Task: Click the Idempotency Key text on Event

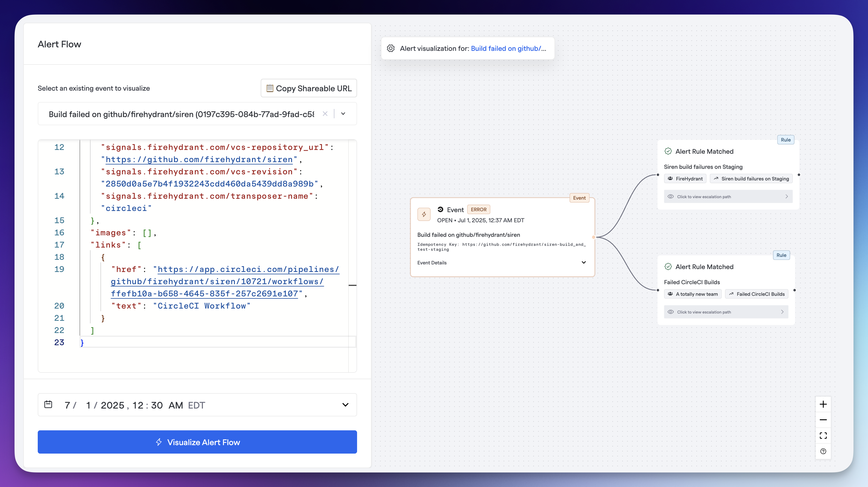Action: point(501,247)
